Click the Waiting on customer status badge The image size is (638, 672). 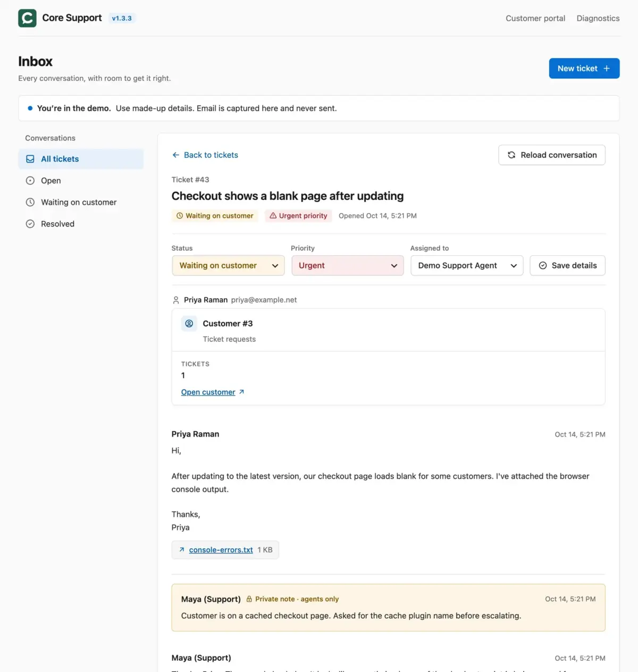coord(215,216)
